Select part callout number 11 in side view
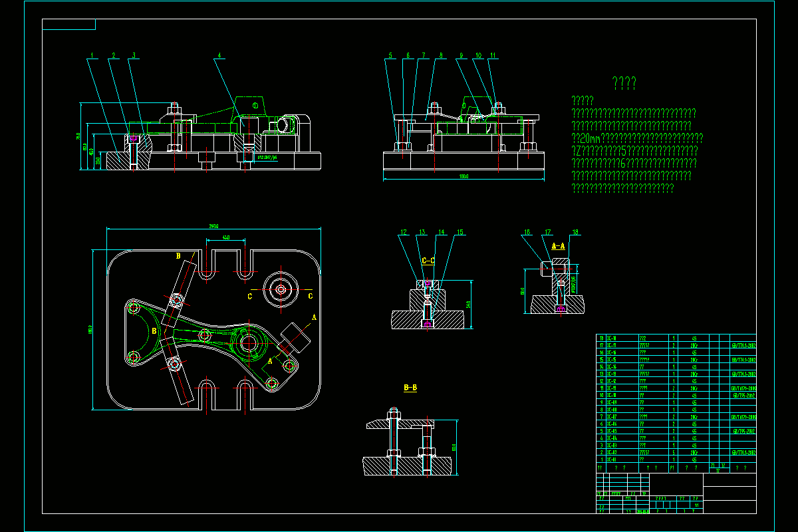Screen dimensions: 798x532 point(492,55)
